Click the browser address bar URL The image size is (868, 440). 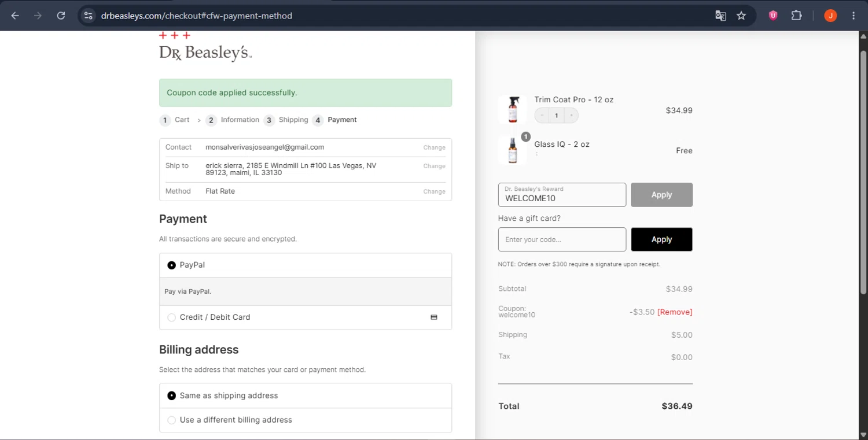pos(197,16)
